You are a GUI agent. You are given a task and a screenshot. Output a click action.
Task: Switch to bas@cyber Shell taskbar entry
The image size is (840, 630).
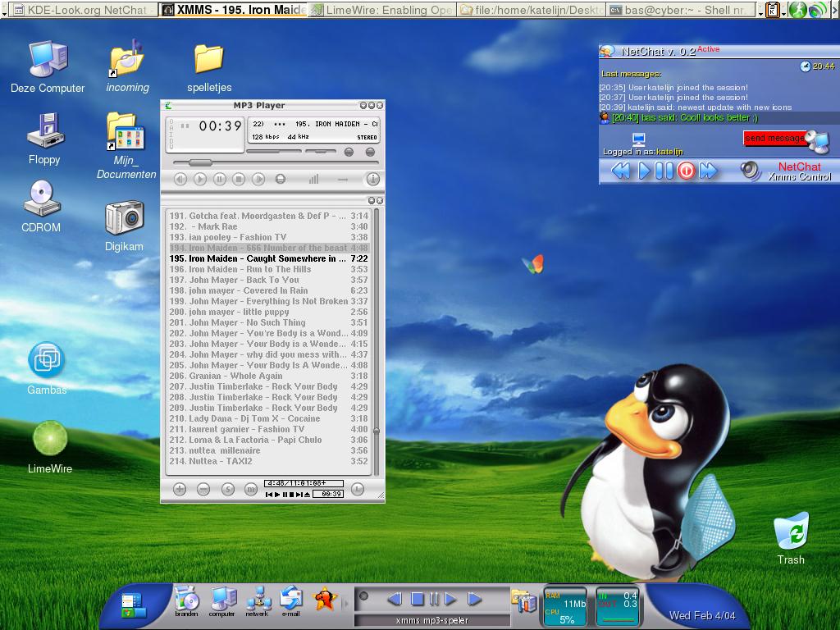(x=681, y=10)
